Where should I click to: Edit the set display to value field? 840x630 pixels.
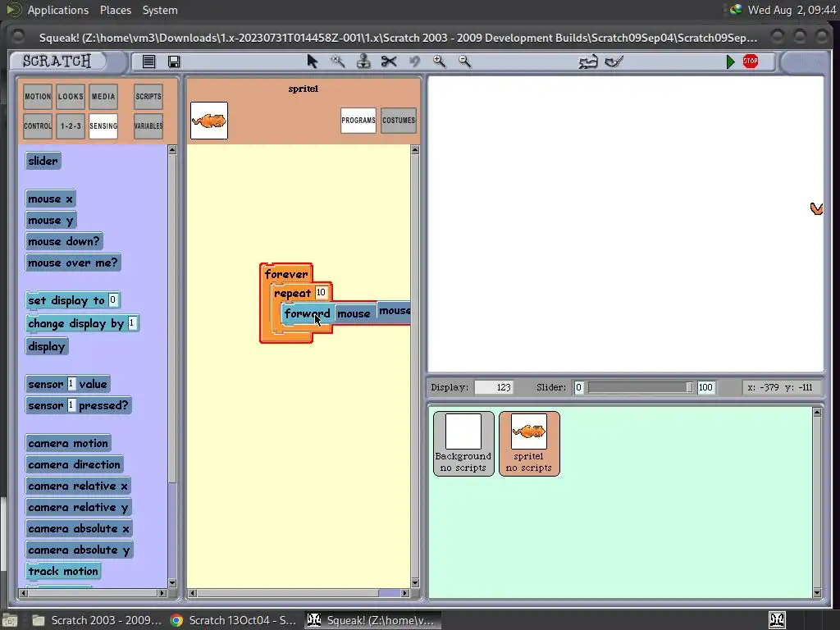(113, 300)
